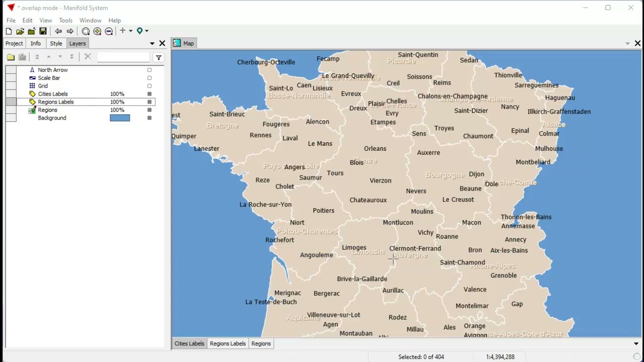Viewport: 644px width, 362px height.
Task: Click the North Arrow layer icon
Action: tap(32, 70)
